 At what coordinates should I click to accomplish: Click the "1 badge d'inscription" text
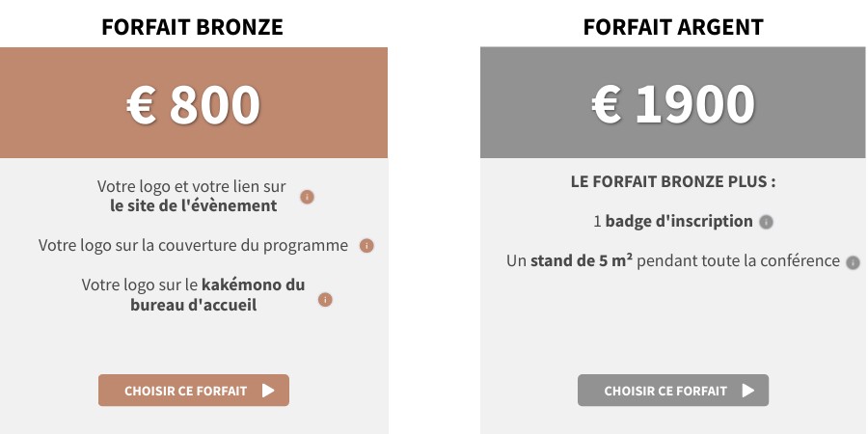(x=673, y=222)
